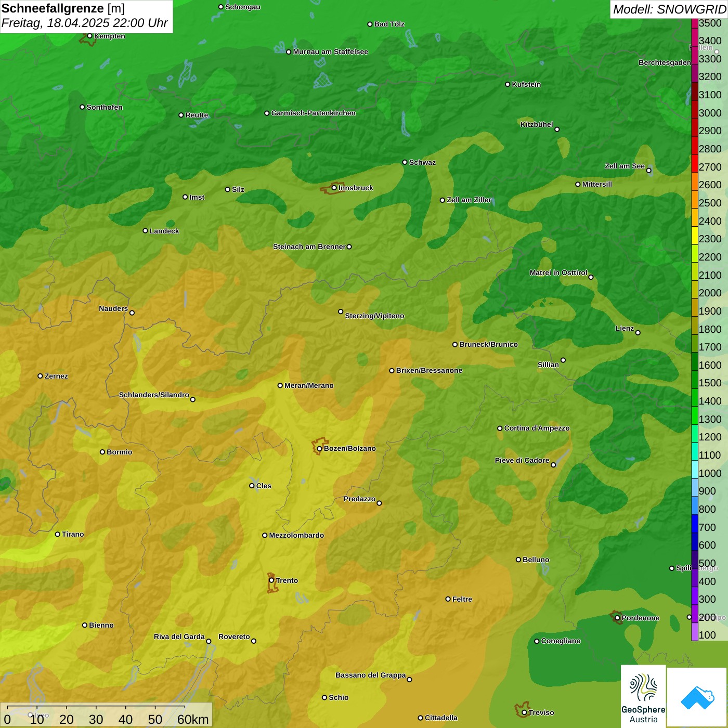Click the 'Mezzolombardo' map label
The height and width of the screenshot is (728, 728).
click(296, 535)
